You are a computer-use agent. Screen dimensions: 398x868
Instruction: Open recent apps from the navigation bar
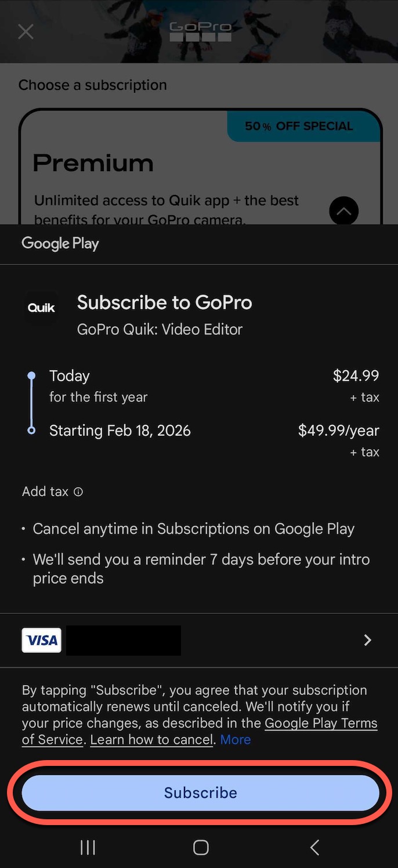[x=88, y=848]
